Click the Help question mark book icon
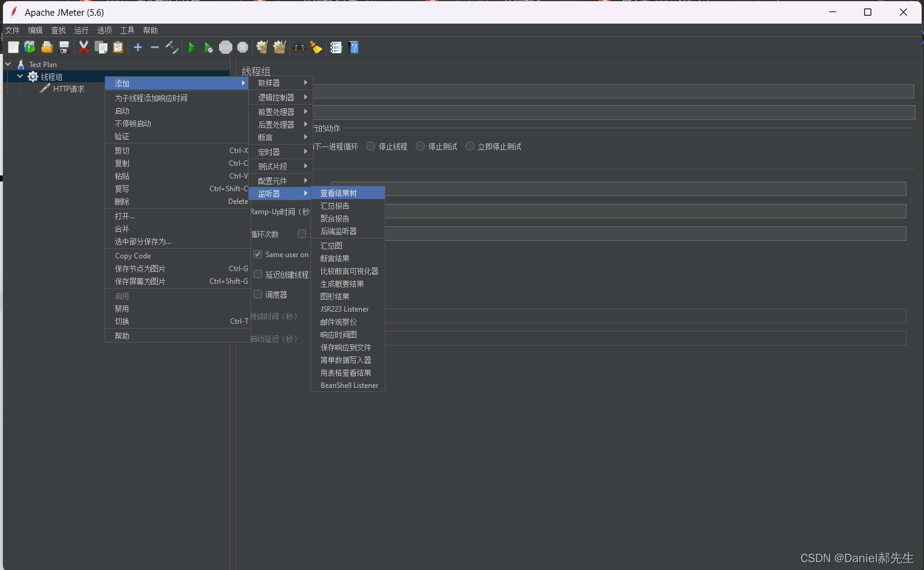 coord(354,47)
